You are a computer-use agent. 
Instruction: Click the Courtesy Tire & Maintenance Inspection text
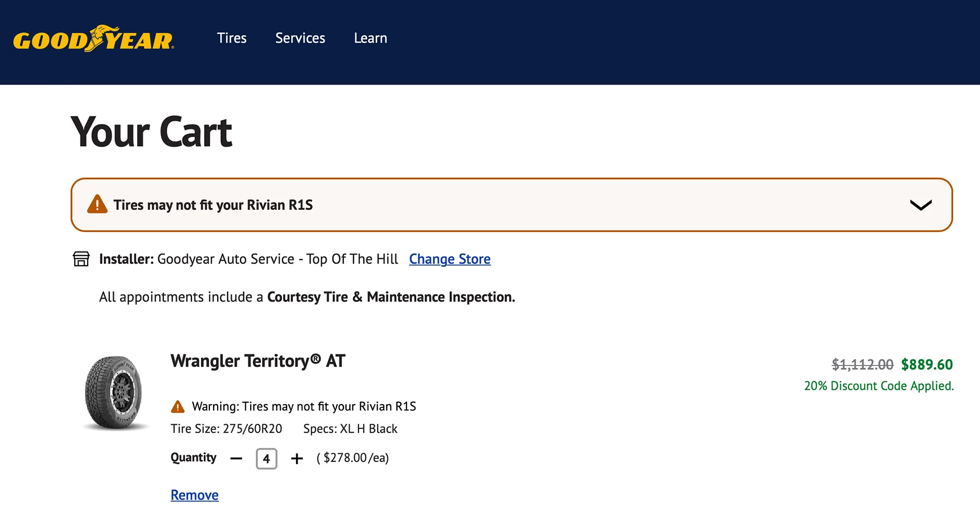(391, 297)
